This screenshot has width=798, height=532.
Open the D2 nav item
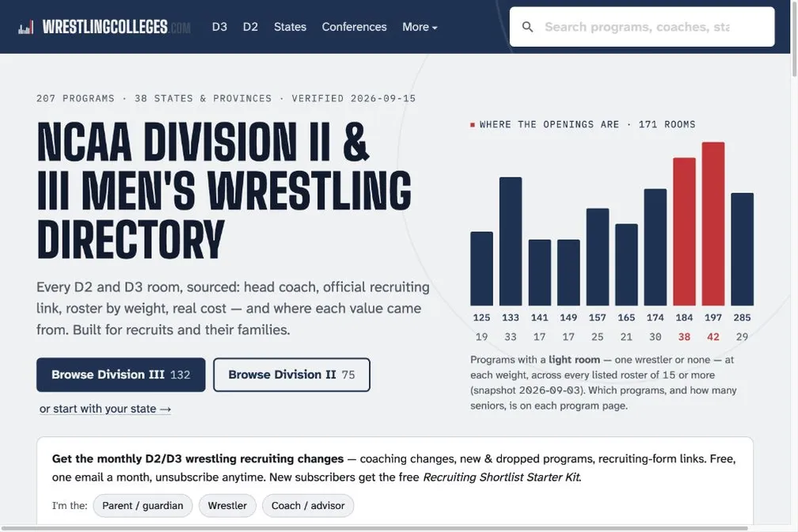point(250,27)
